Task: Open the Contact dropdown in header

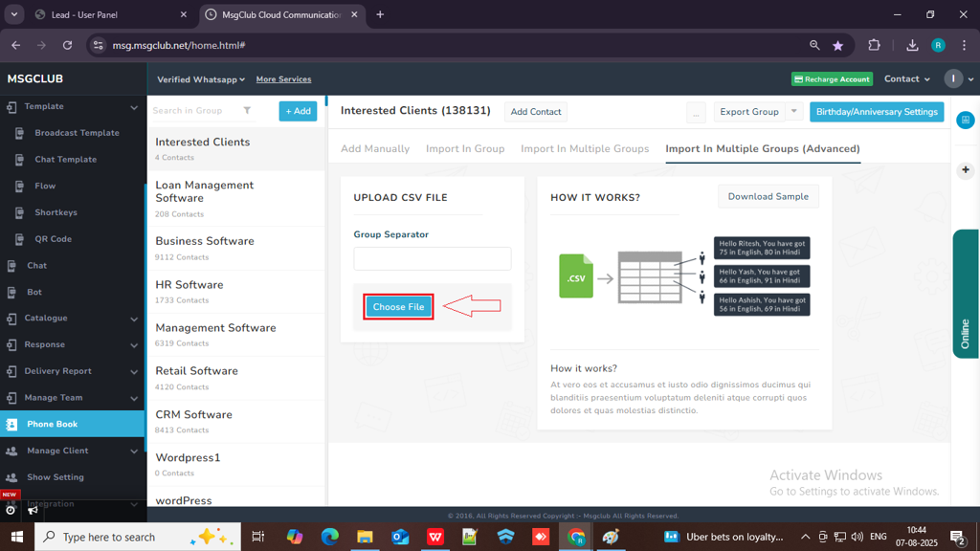Action: [907, 78]
